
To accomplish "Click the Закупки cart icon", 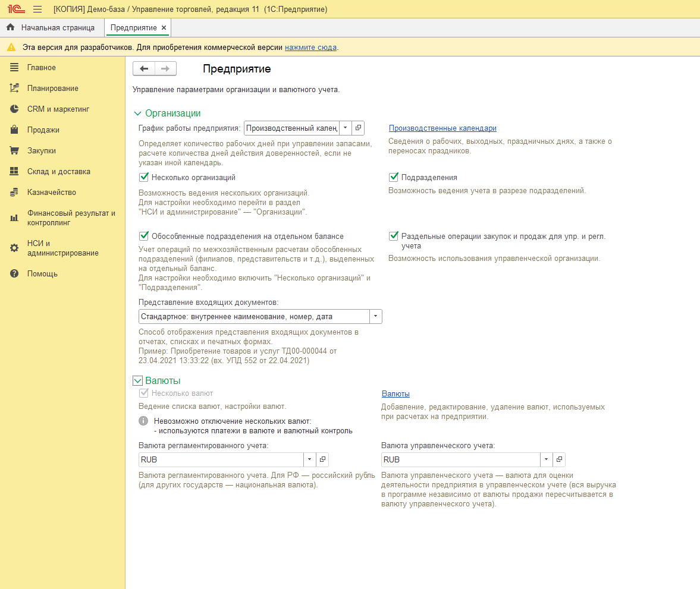I will pos(14,150).
